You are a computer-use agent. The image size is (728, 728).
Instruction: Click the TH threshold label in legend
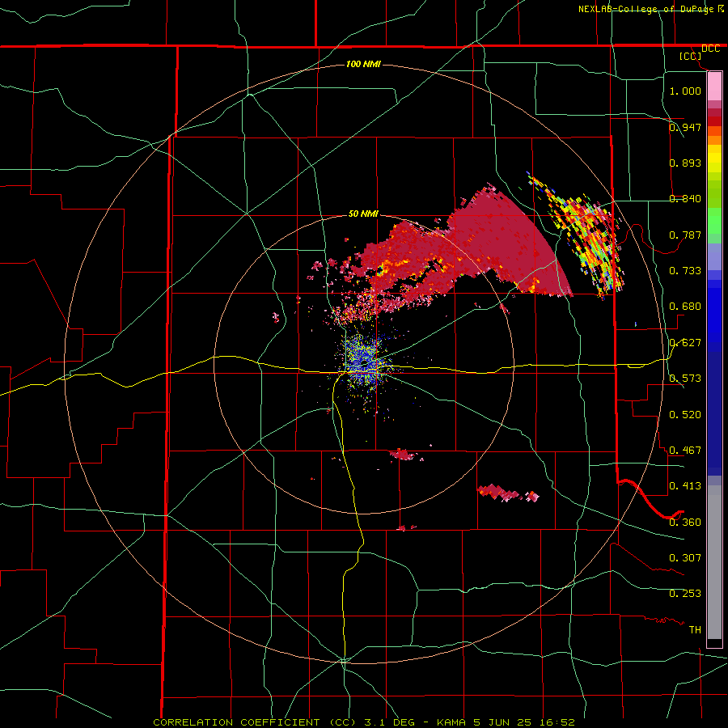point(695,629)
